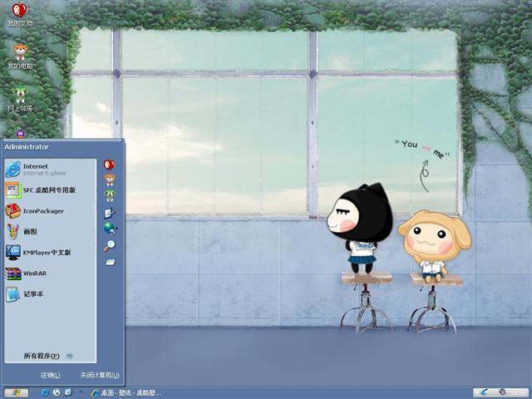Click the Administrator user name header
This screenshot has width=532, height=399.
coord(27,147)
